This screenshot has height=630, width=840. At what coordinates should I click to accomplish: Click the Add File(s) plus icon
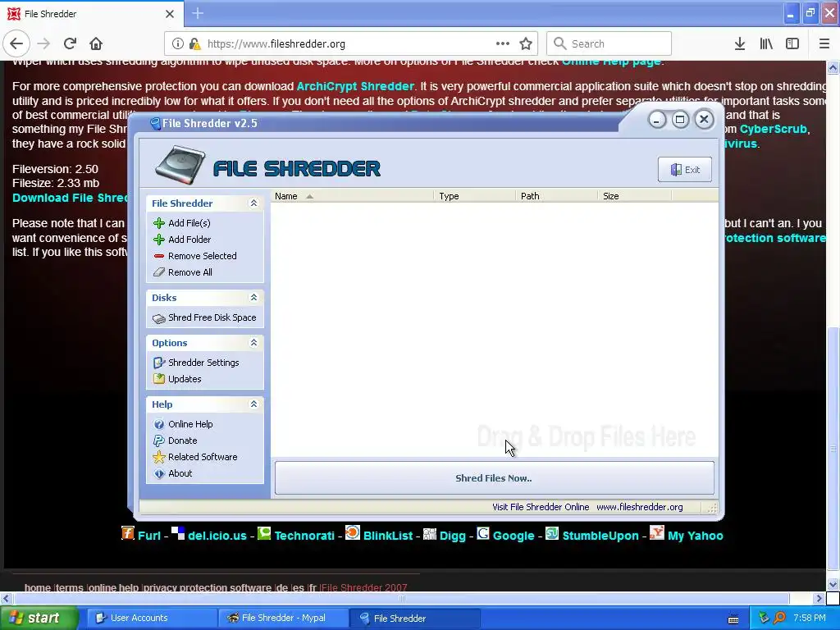click(159, 223)
